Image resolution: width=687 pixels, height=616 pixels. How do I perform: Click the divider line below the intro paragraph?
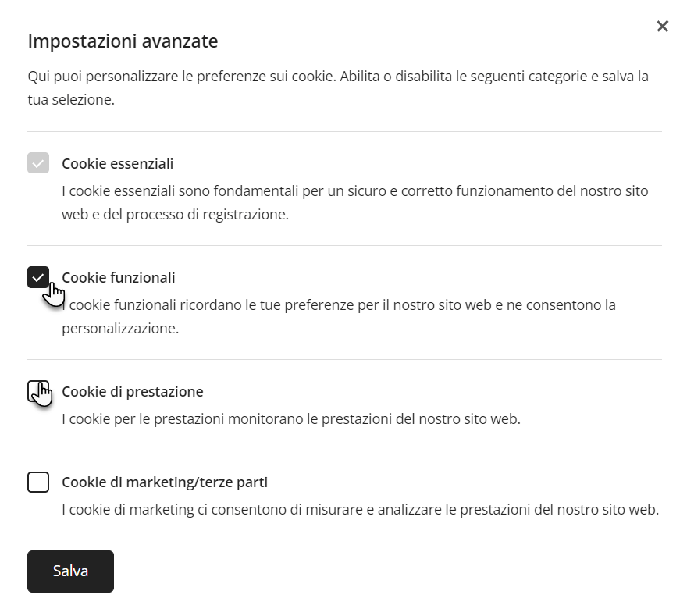click(x=344, y=131)
